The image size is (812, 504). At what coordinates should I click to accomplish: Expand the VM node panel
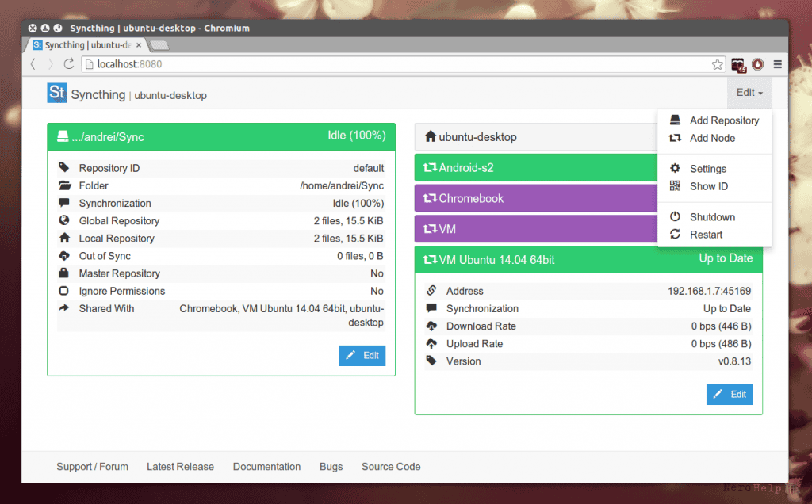pos(536,229)
